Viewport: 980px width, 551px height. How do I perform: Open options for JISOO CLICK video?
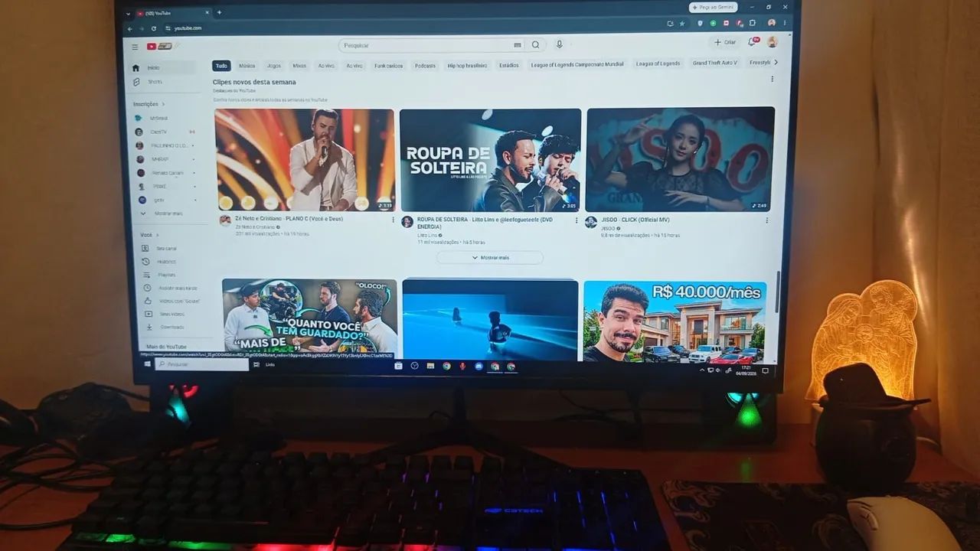(x=766, y=220)
